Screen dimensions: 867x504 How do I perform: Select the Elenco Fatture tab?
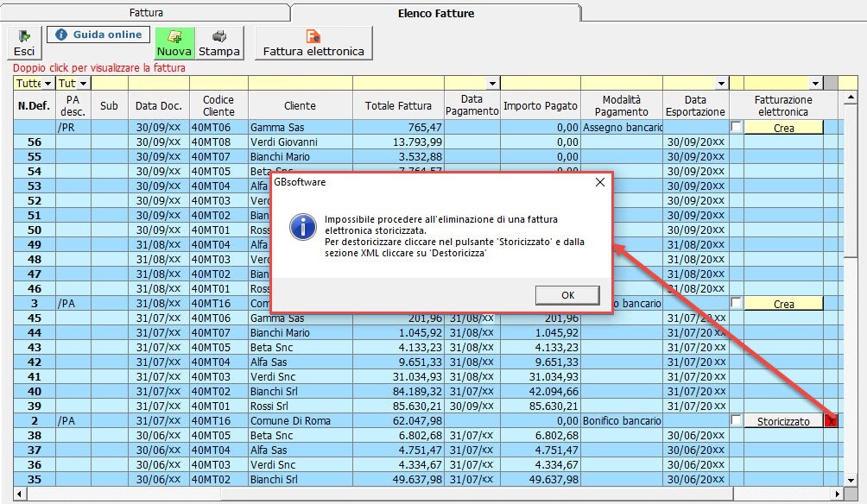tap(436, 13)
